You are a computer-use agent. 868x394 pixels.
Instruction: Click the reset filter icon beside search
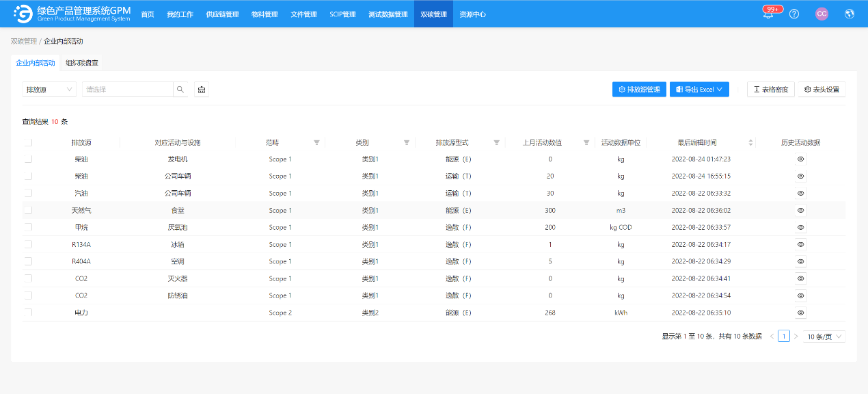point(201,90)
